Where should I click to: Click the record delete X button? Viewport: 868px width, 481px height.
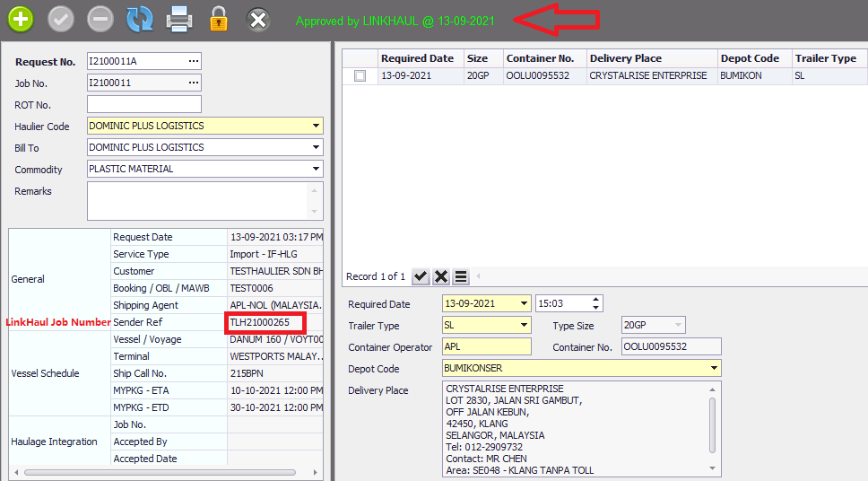pyautogui.click(x=441, y=276)
